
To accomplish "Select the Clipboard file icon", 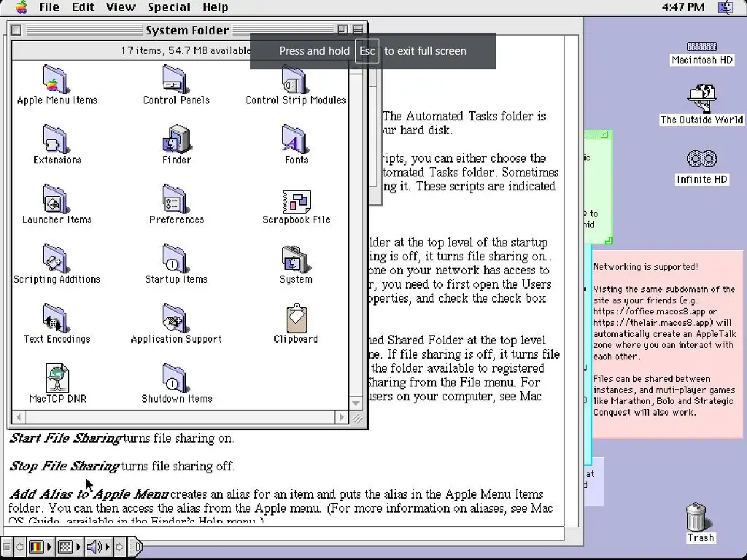I will (296, 318).
